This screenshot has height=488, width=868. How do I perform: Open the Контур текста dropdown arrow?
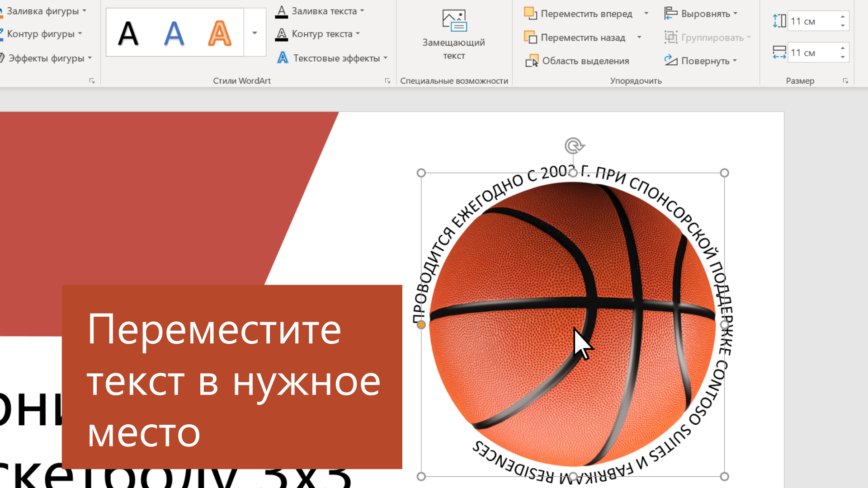[x=358, y=33]
